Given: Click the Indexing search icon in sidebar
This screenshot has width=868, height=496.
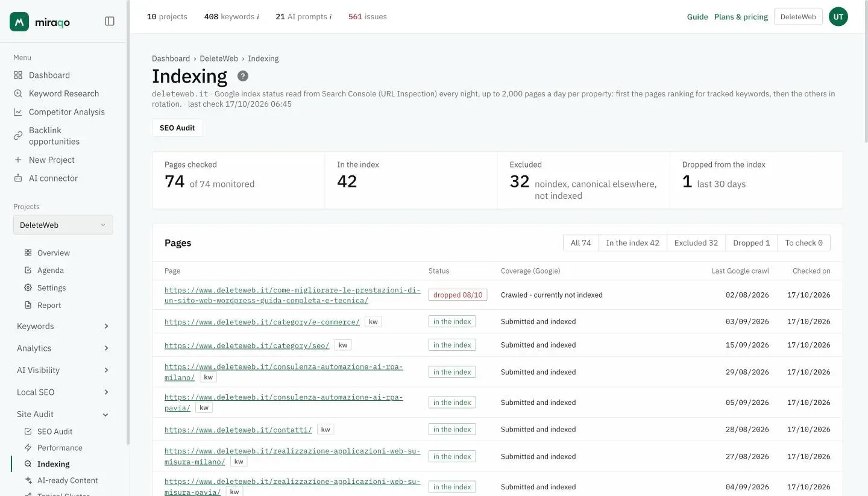Looking at the screenshot, I should point(28,464).
